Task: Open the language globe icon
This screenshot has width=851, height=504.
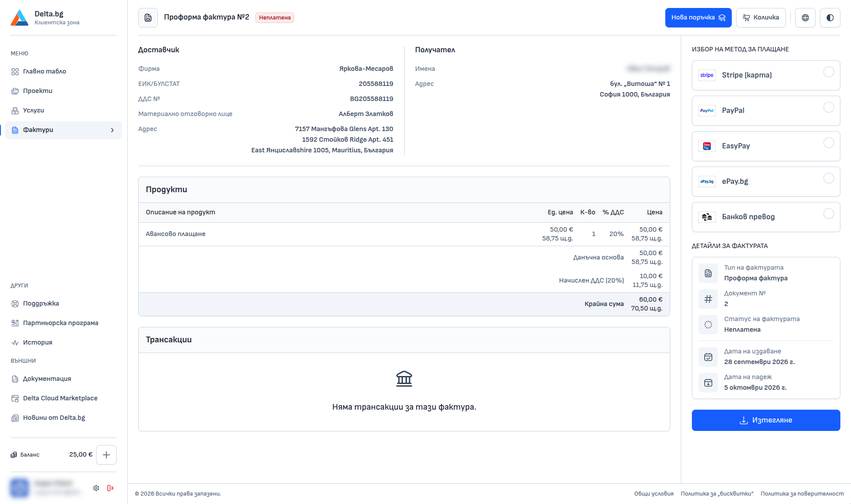Action: coord(805,18)
